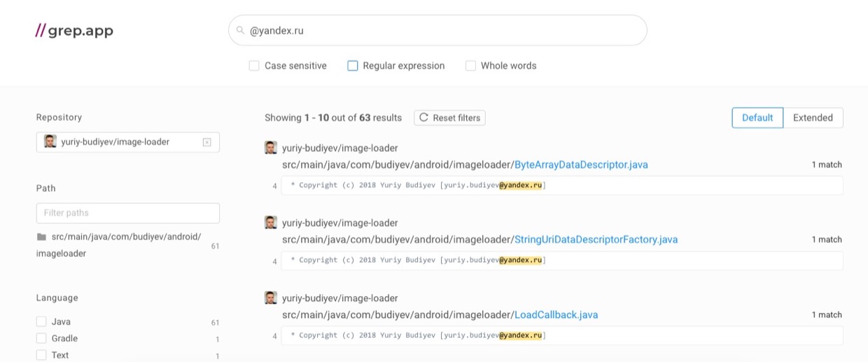868x362 pixels.
Task: Click the code line in ByteArrayDataDescriptor.java result
Action: click(x=562, y=186)
